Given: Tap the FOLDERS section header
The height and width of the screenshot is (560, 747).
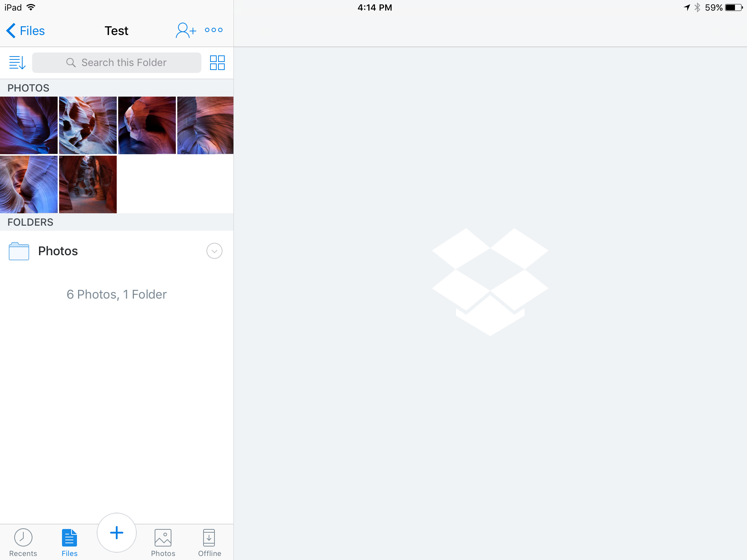Looking at the screenshot, I should 117,222.
